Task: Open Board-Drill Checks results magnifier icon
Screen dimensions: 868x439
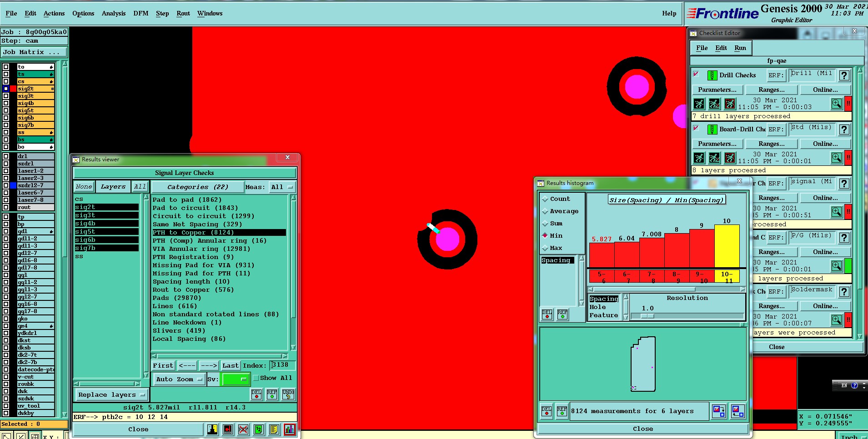Action: (836, 158)
